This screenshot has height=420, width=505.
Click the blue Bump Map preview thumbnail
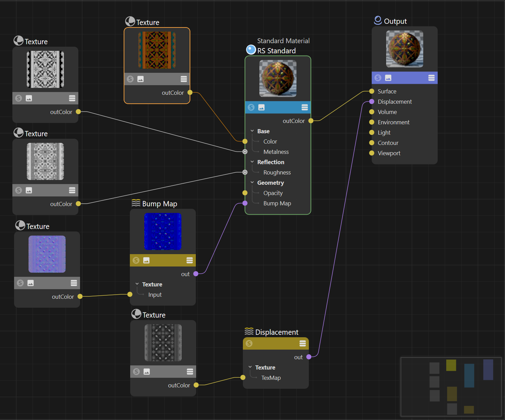(163, 231)
